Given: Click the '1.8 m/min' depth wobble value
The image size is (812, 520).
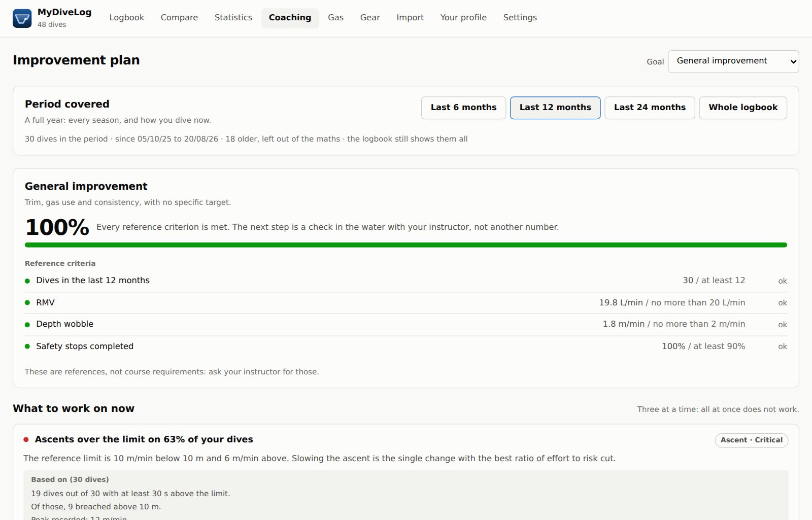Looking at the screenshot, I should pos(624,324).
